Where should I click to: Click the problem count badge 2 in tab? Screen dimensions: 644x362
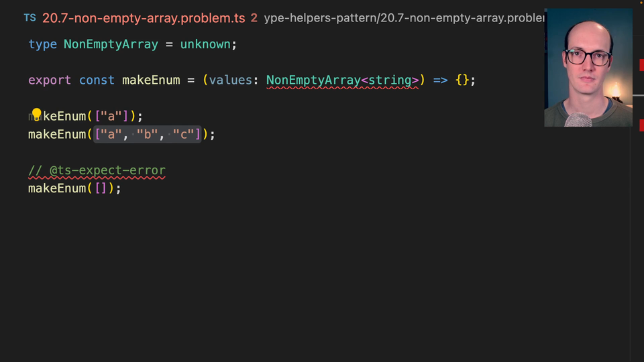[x=254, y=18]
